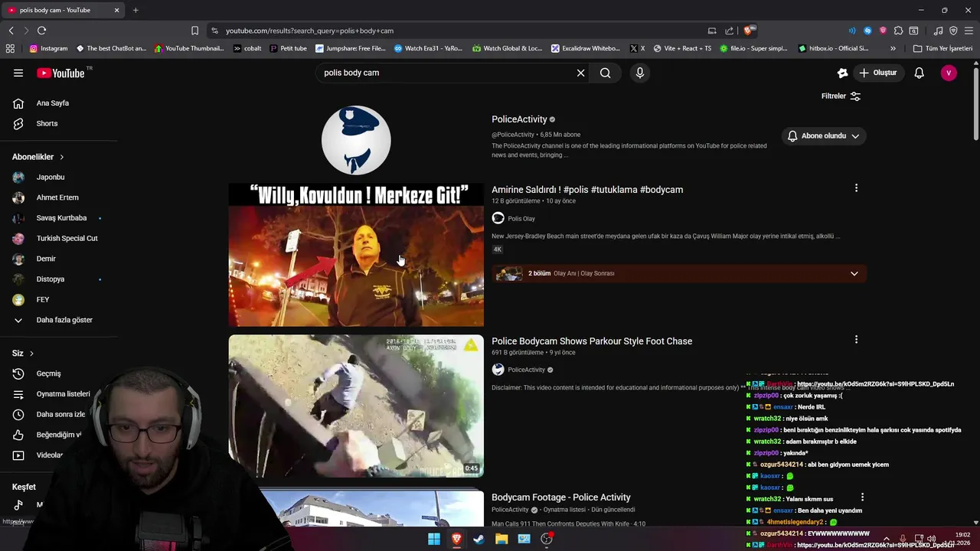Open Tüm Yer İşaretleri bookmarks folder
The image size is (980, 551).
942,48
